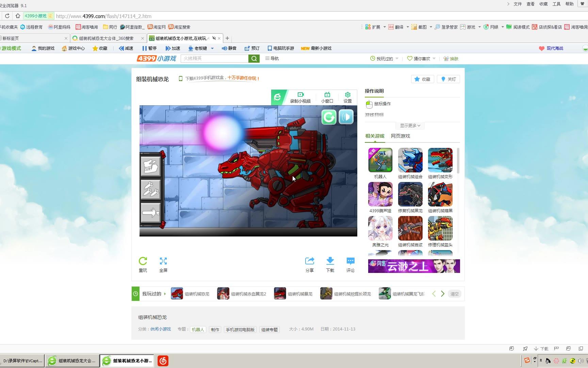This screenshot has width=588, height=368.
Task: Click 电脑玩手游 toolbar item
Action: tap(281, 48)
